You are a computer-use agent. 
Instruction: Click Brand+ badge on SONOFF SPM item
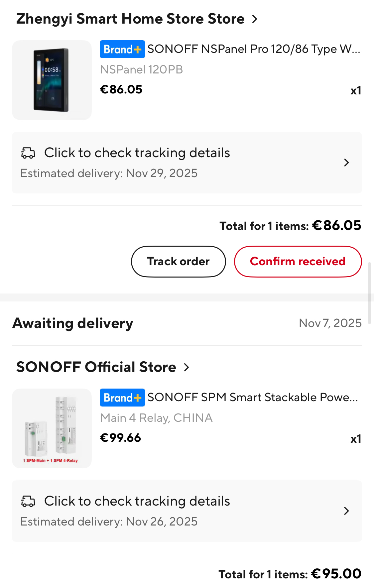pos(122,398)
